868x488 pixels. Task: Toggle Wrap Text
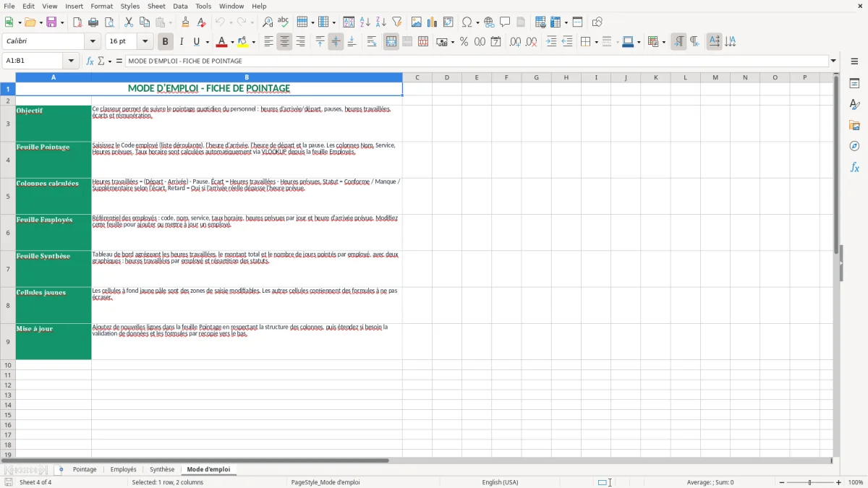372,42
